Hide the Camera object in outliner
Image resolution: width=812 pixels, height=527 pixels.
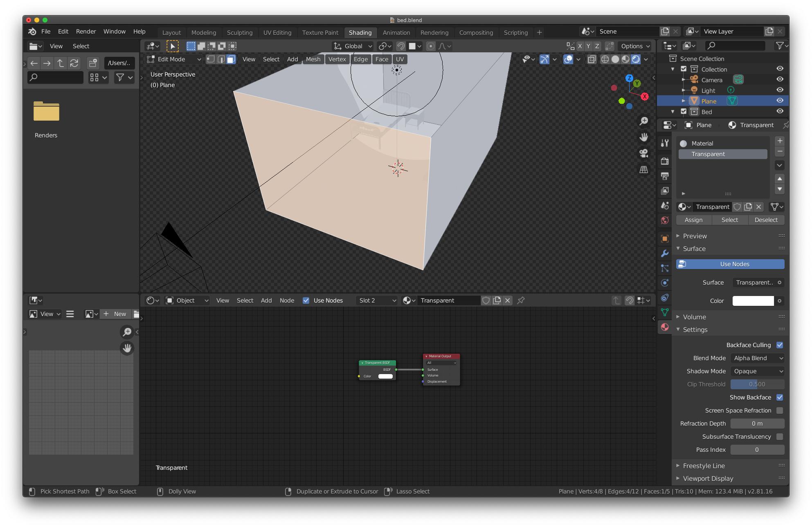[x=780, y=80]
